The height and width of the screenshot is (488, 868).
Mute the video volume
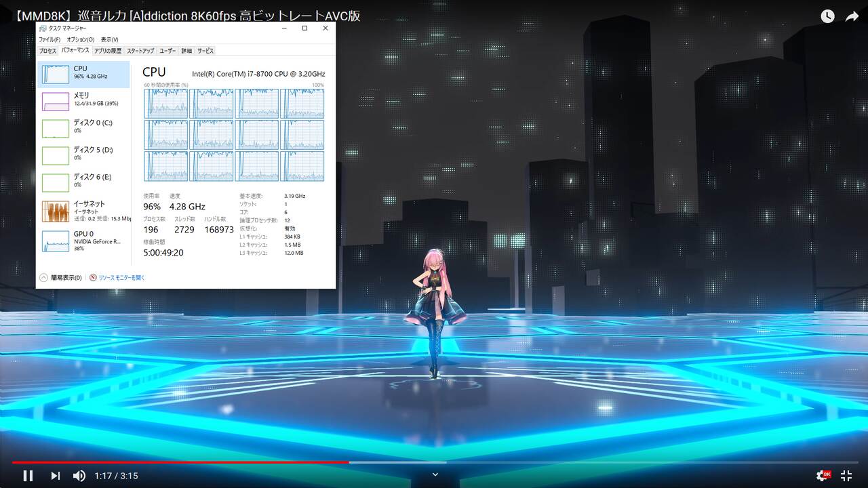[79, 476]
